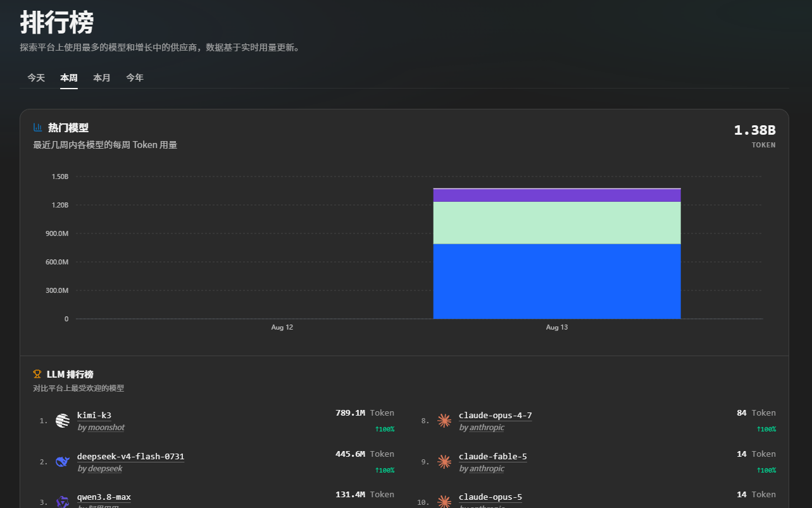This screenshot has width=812, height=508.
Task: Click the "789.1M Token" usage for kimi-k3
Action: tap(365, 413)
